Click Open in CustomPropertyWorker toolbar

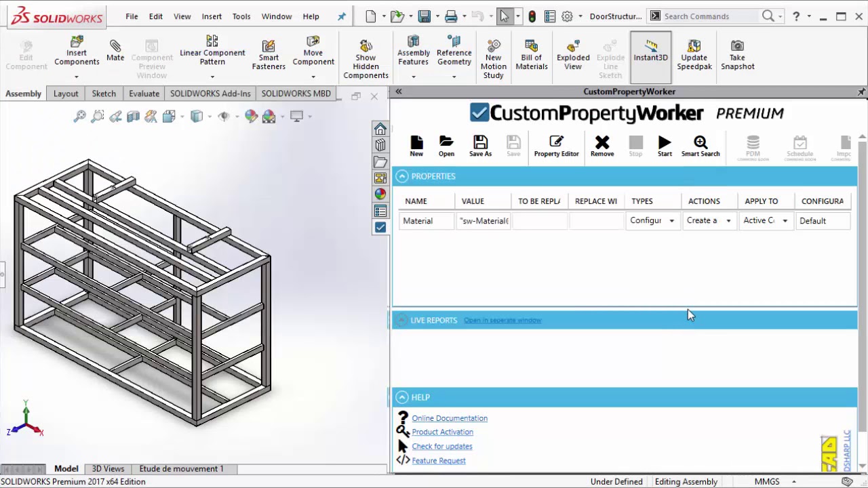[x=446, y=146]
